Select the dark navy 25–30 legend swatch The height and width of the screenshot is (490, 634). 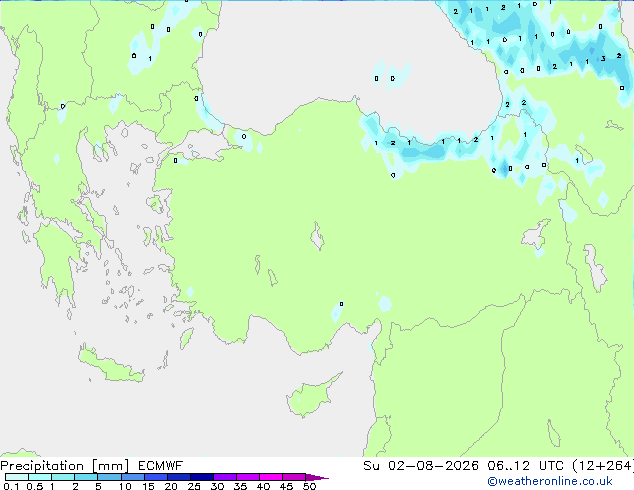click(x=202, y=477)
